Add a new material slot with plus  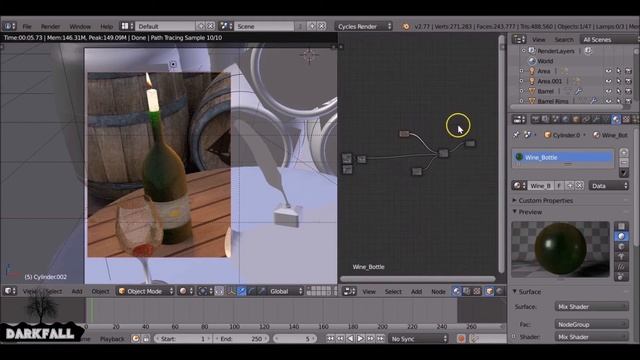[623, 152]
